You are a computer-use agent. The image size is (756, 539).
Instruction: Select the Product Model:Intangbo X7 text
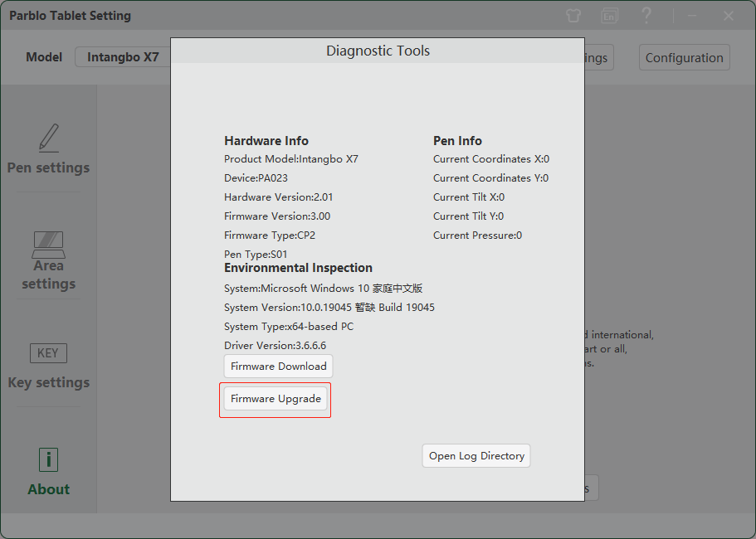[291, 159]
